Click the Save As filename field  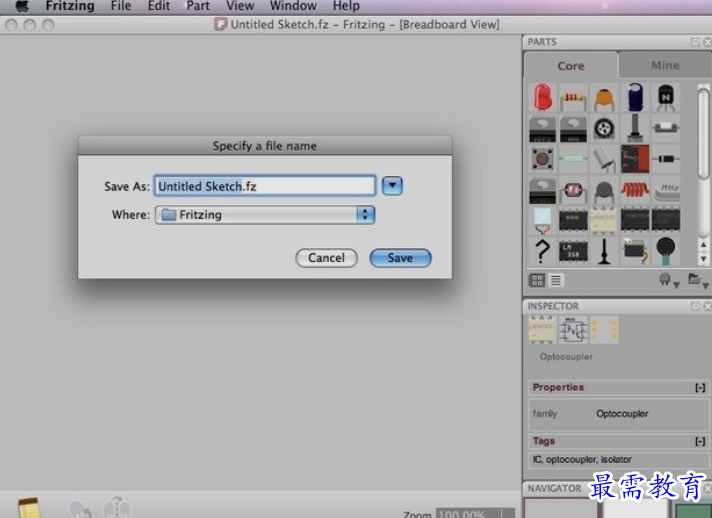[265, 186]
